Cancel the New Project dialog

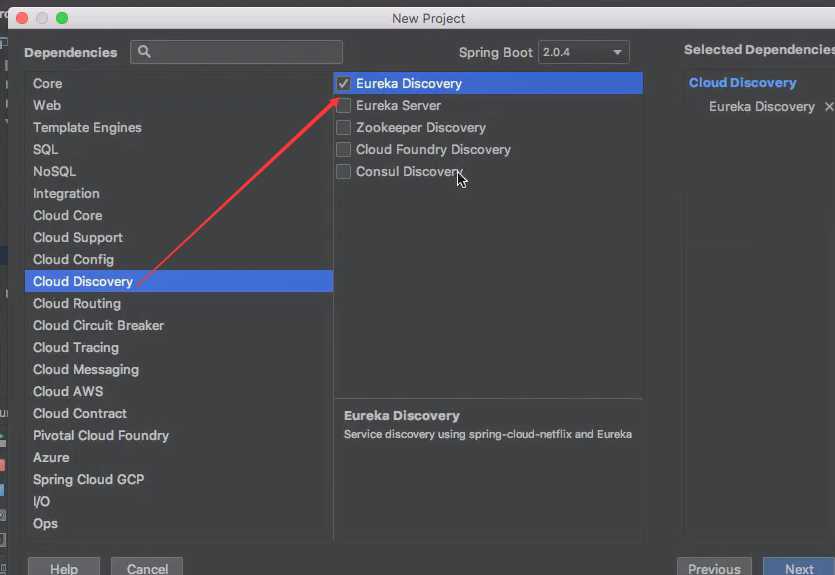point(147,568)
